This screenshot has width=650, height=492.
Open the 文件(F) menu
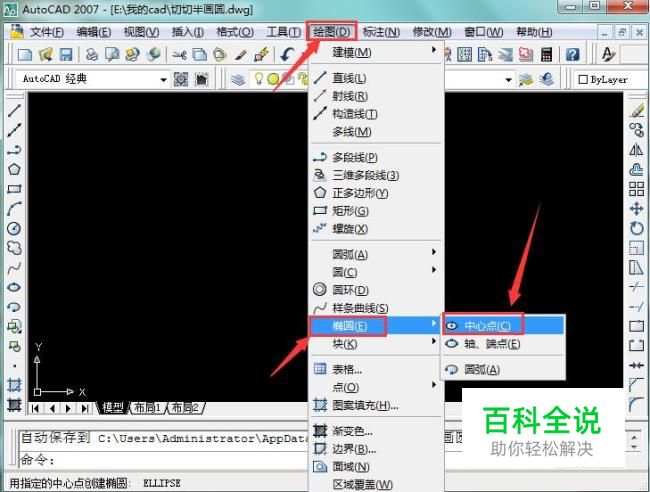point(46,32)
